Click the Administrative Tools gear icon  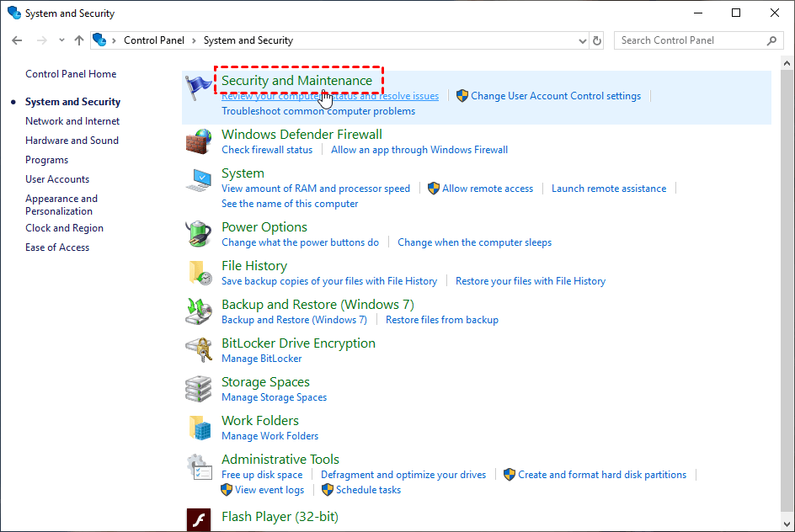pyautogui.click(x=198, y=466)
